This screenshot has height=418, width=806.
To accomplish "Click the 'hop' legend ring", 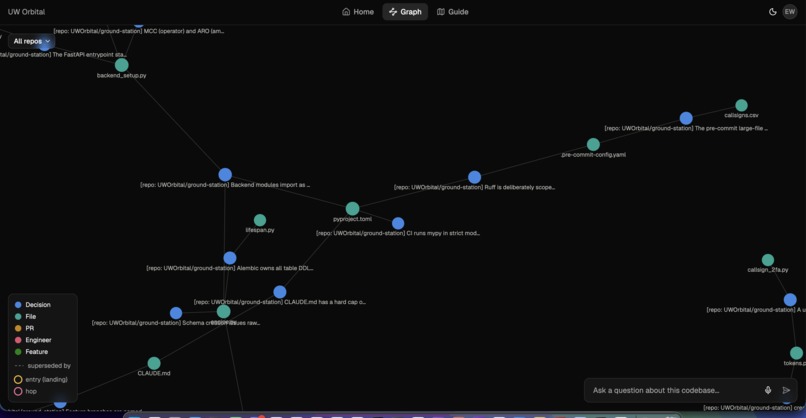I will [x=18, y=391].
